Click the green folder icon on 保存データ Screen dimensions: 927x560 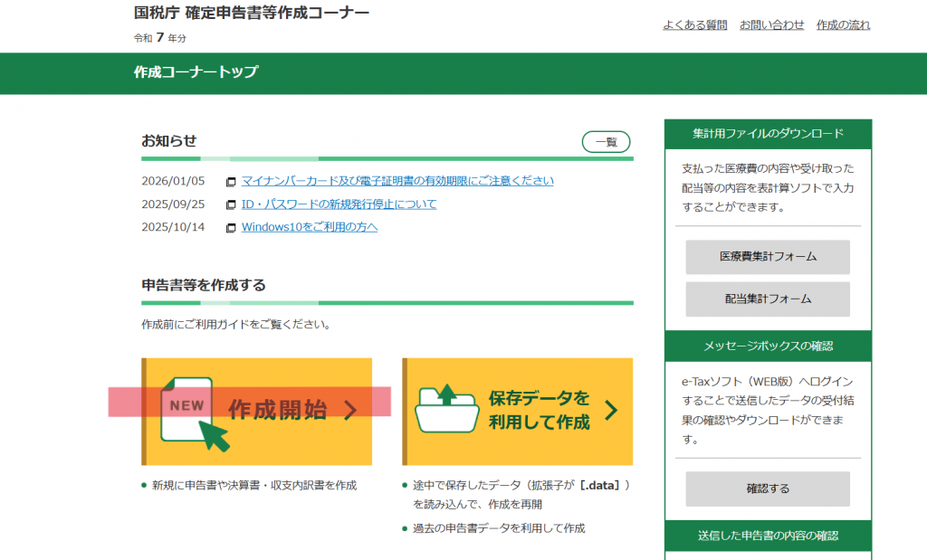coord(446,409)
